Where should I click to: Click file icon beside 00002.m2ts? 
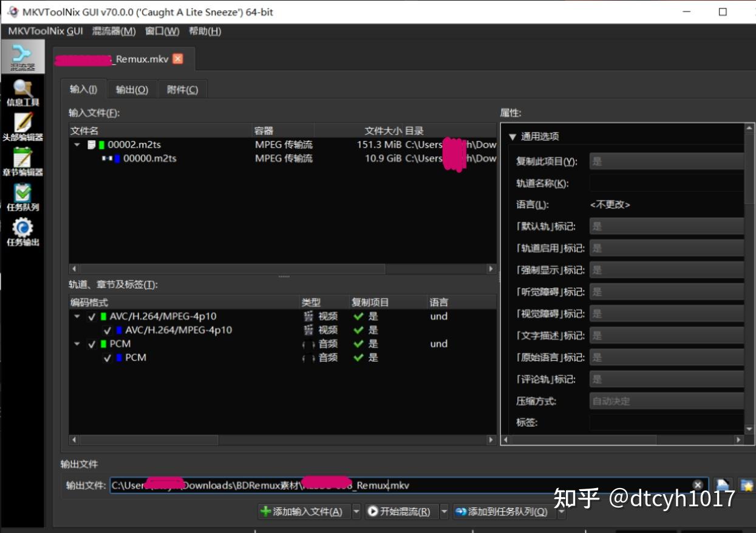(x=92, y=145)
